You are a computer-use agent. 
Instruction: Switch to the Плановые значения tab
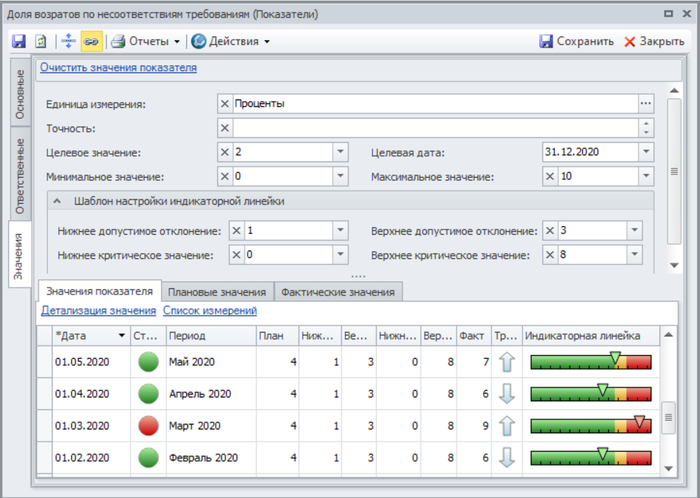click(x=217, y=292)
